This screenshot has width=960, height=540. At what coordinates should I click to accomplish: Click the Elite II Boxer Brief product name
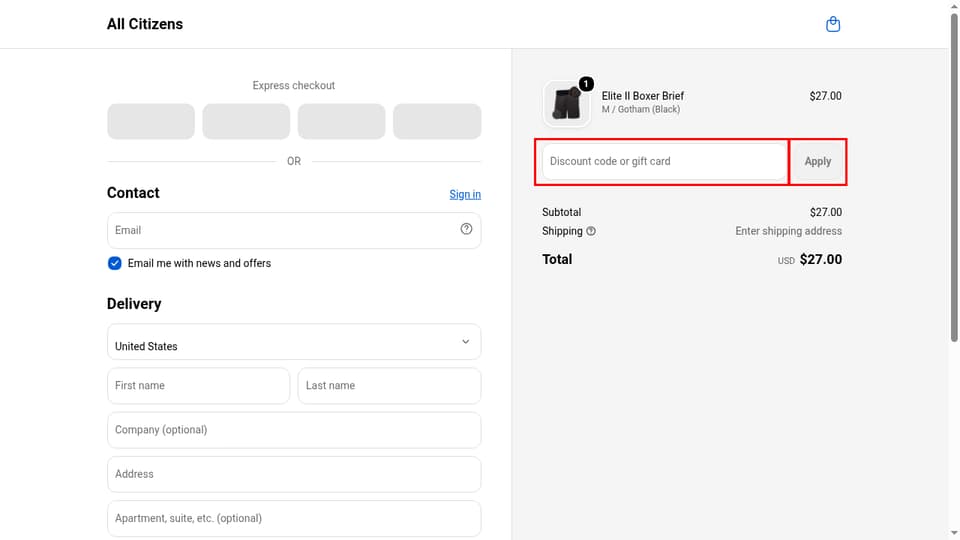click(x=642, y=96)
